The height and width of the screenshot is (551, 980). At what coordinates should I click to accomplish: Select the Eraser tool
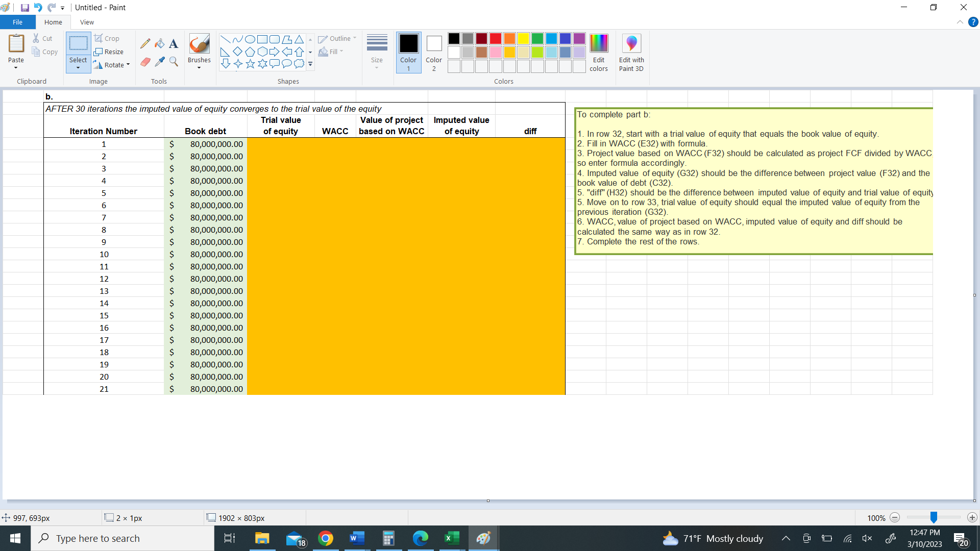point(145,61)
